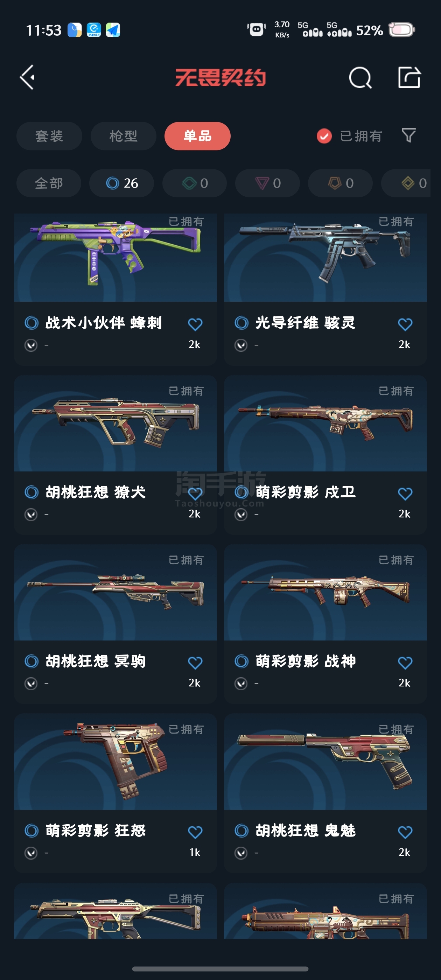Favorite 战术小伙伴 蜂刺 with heart icon
Screen dimensions: 441x980
(195, 324)
